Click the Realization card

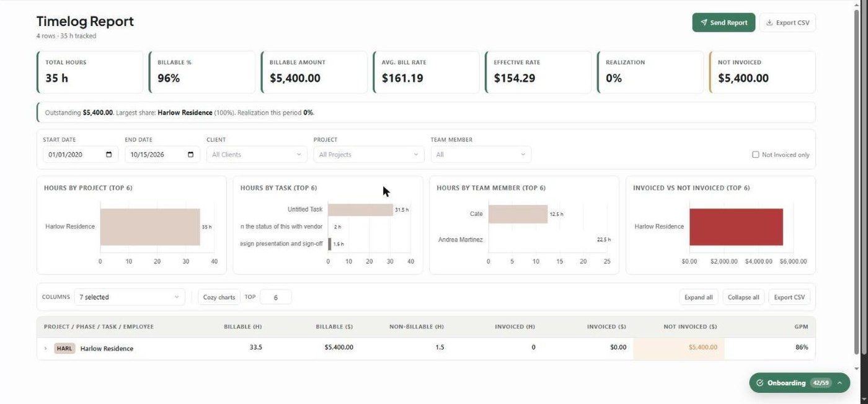point(650,72)
